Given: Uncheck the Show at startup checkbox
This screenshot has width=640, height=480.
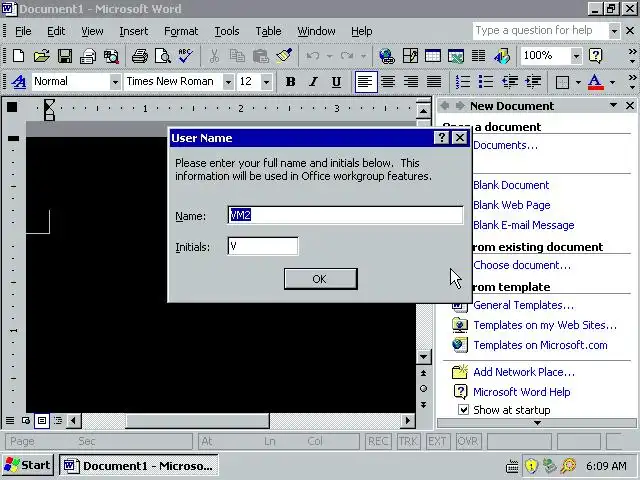Looking at the screenshot, I should pos(463,409).
